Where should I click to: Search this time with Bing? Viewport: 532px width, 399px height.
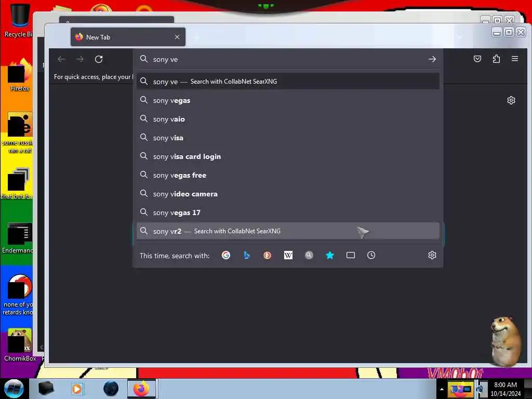[247, 255]
